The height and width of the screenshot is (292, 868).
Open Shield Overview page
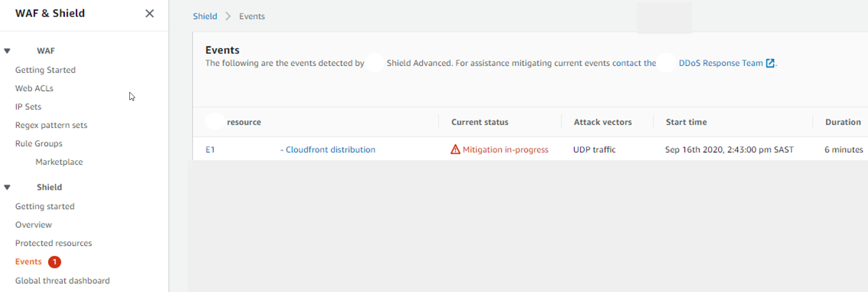pyautogui.click(x=33, y=225)
